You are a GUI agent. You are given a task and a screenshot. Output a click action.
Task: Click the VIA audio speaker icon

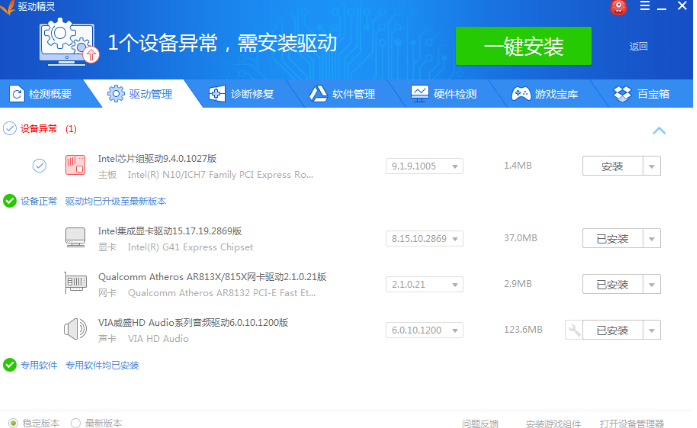tap(75, 329)
